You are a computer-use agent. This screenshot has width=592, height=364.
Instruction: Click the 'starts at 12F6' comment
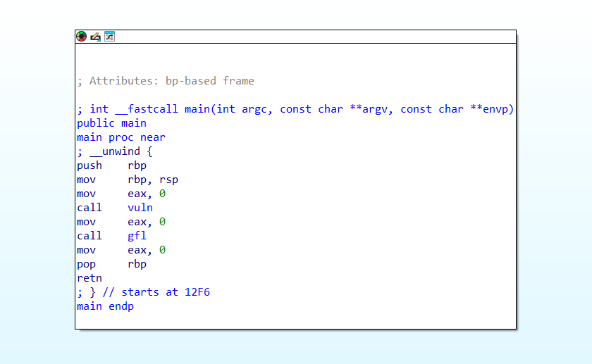pos(144,292)
